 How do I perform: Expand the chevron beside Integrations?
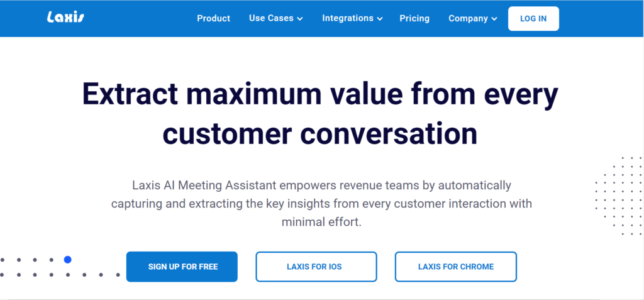tap(379, 19)
